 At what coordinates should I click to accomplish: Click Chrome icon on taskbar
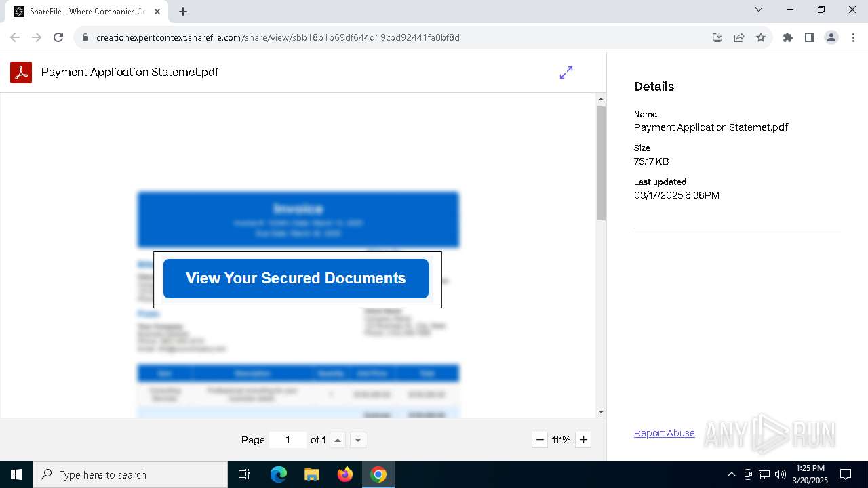pyautogui.click(x=378, y=474)
